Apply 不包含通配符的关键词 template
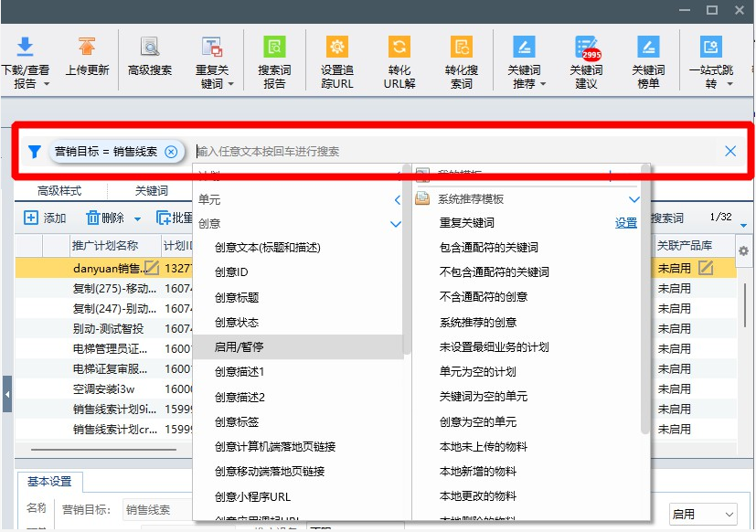This screenshot has height=532, width=756. click(495, 272)
